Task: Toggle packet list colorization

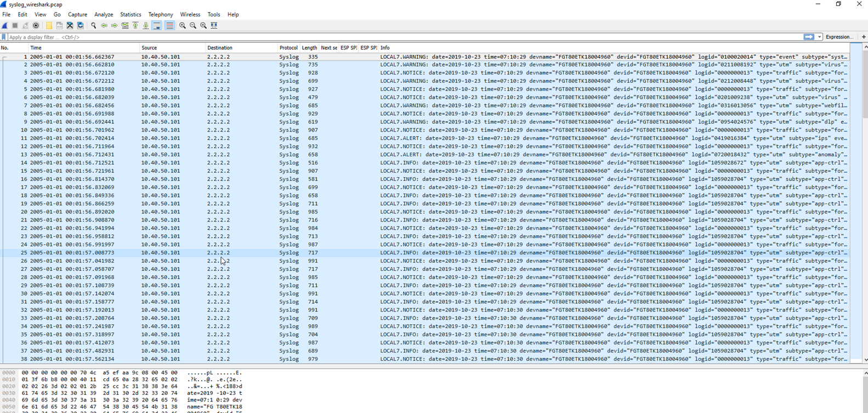Action: [169, 25]
